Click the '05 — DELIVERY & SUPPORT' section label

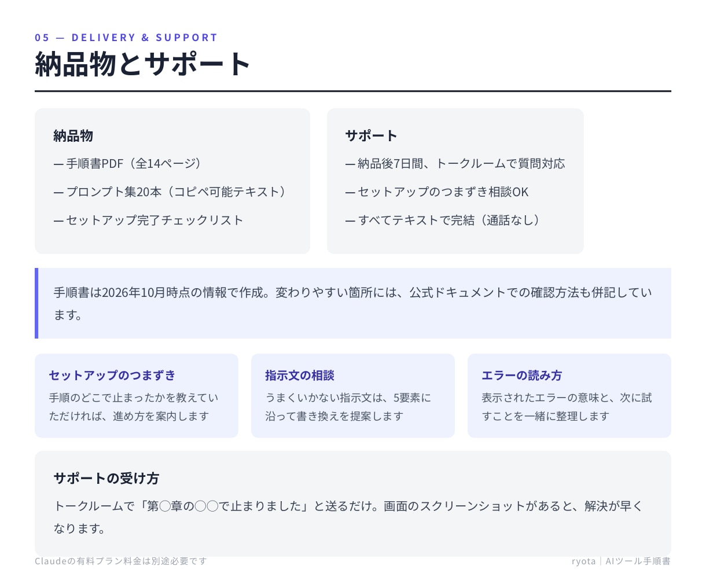point(126,38)
